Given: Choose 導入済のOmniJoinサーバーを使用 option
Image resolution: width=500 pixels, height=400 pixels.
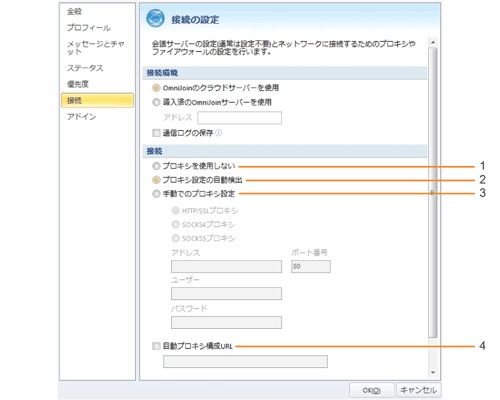Looking at the screenshot, I should click(x=156, y=102).
